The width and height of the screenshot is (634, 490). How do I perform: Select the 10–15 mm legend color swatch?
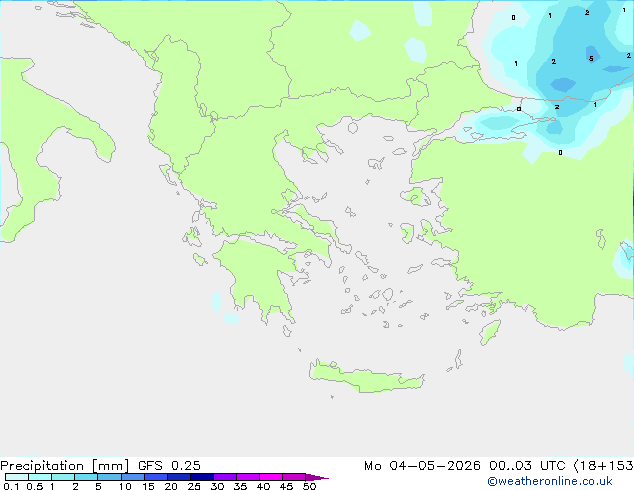point(132,477)
